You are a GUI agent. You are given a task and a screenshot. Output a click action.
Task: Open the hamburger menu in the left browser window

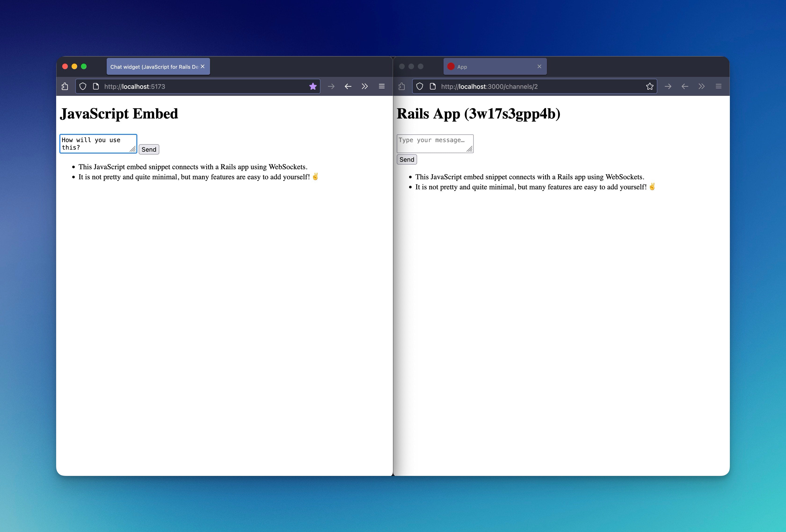(x=382, y=86)
